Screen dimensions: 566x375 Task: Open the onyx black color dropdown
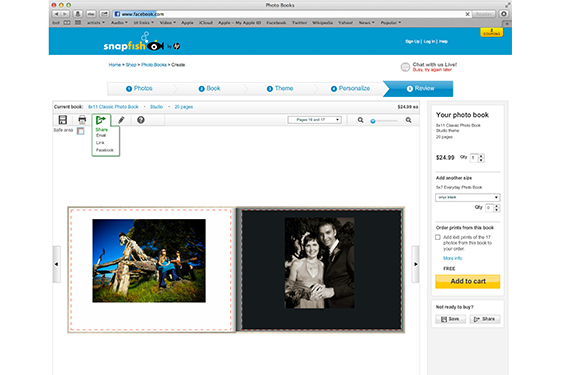pos(467,197)
